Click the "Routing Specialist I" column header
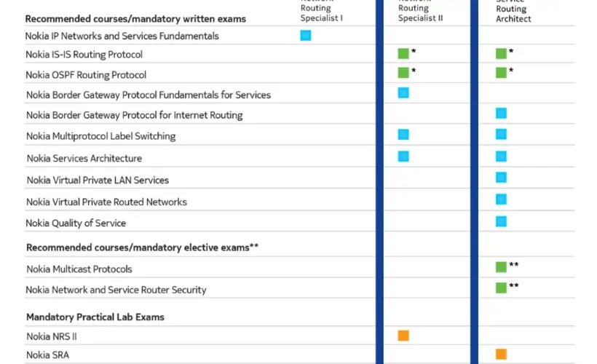The height and width of the screenshot is (364, 597). point(322,13)
